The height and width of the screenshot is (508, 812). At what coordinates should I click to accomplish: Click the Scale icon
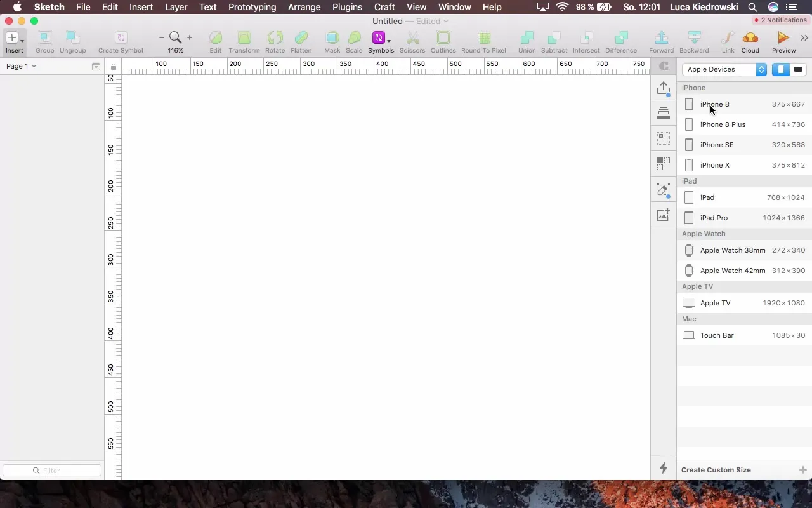click(x=354, y=38)
